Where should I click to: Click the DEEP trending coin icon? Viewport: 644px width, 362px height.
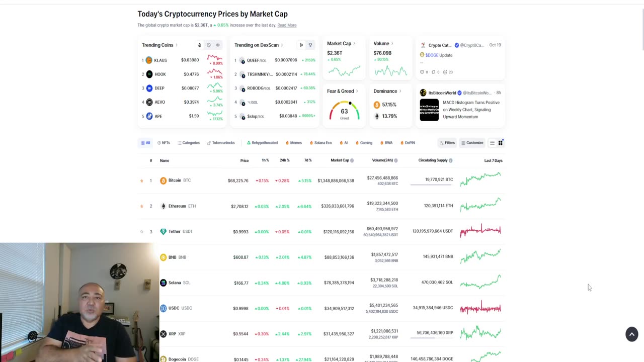(149, 88)
